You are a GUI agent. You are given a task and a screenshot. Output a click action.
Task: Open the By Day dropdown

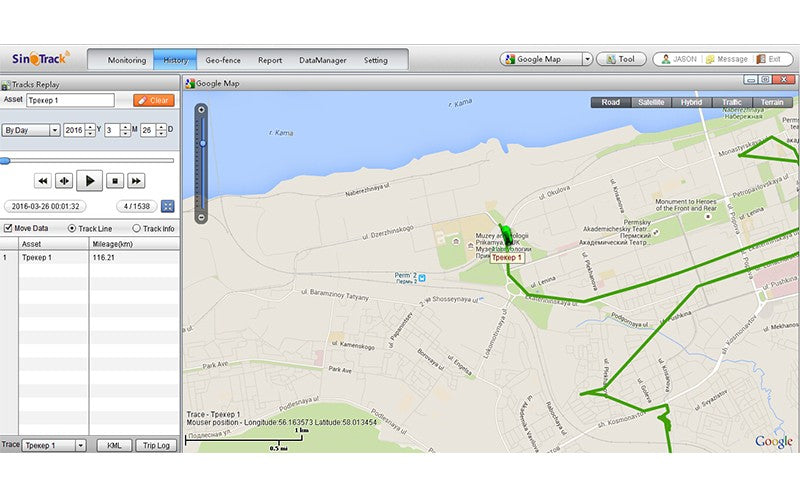click(31, 131)
